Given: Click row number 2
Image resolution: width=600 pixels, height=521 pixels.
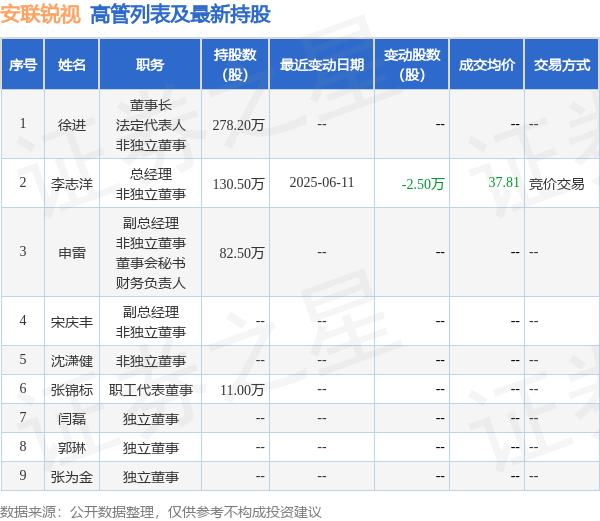Looking at the screenshot, I should tap(23, 182).
